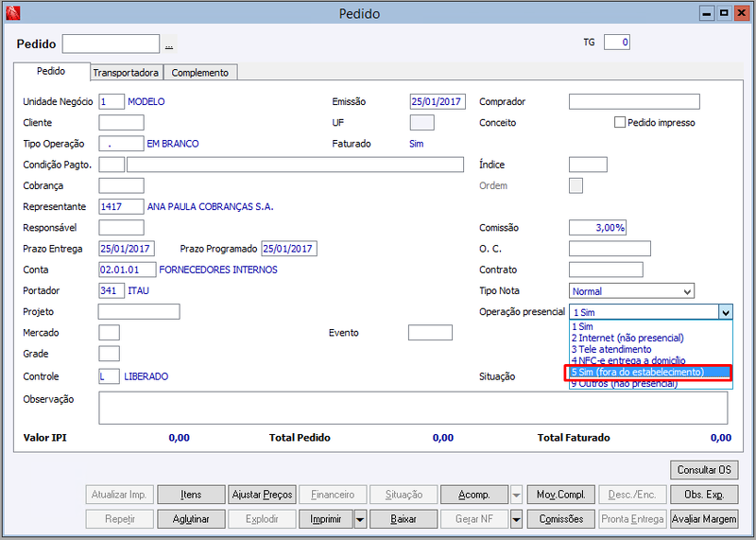Click the Imprimir button
This screenshot has height=540, width=756.
click(x=326, y=519)
